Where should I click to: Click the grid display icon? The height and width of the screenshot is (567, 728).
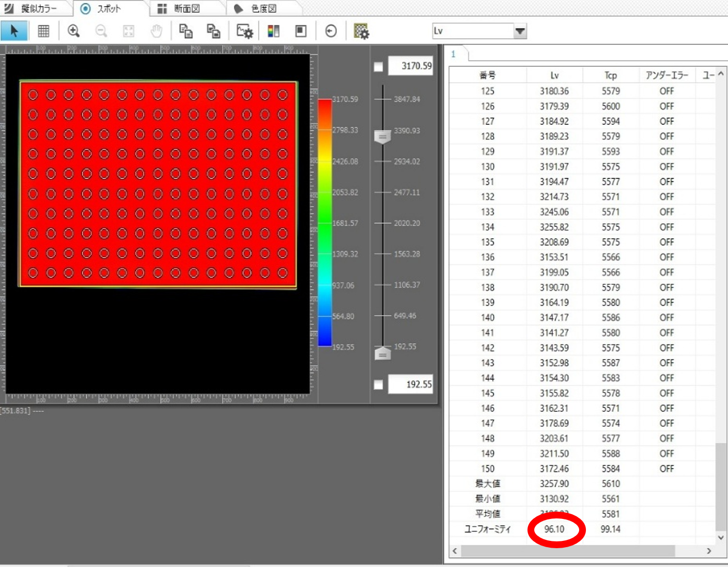click(x=43, y=31)
